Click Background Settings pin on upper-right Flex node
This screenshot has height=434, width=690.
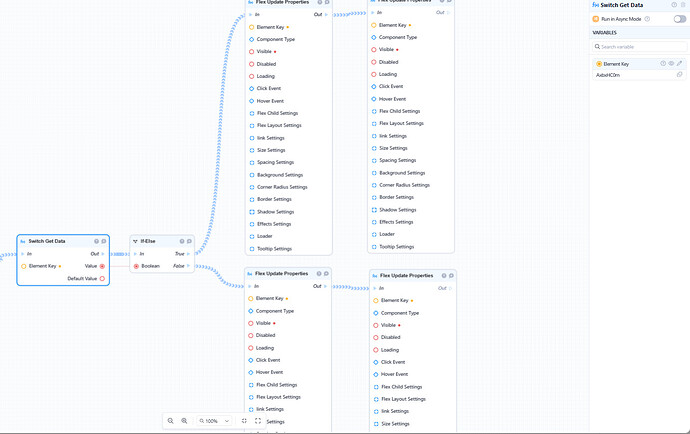(x=374, y=173)
